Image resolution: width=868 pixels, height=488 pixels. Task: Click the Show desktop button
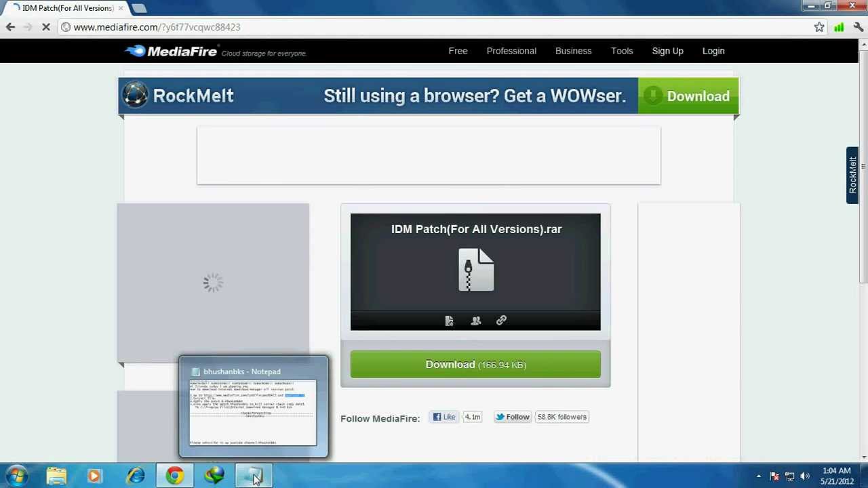pos(864,476)
